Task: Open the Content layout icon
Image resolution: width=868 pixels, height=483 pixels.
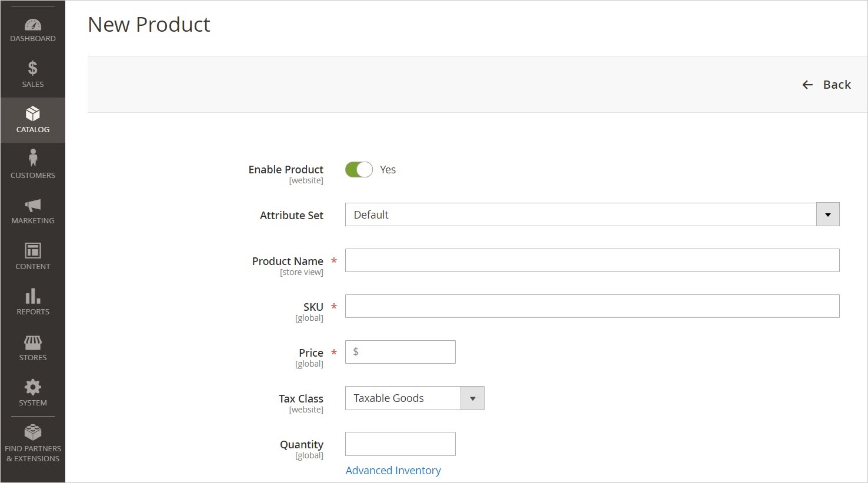Action: [33, 251]
